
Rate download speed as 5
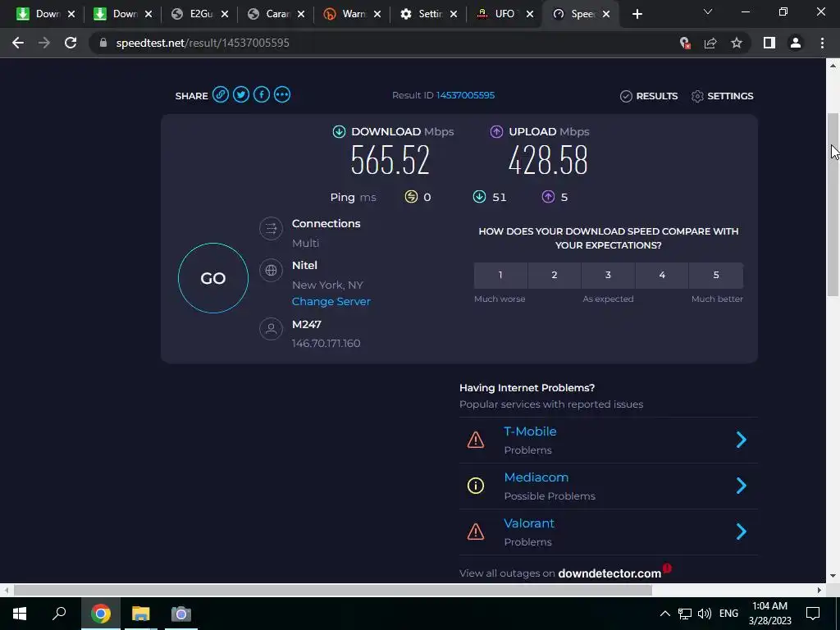point(716,275)
